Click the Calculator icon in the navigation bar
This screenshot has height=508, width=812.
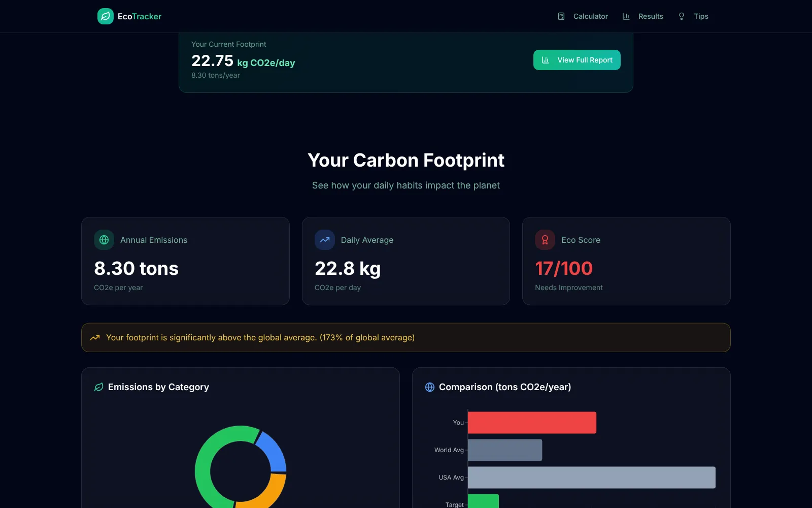[x=561, y=16]
